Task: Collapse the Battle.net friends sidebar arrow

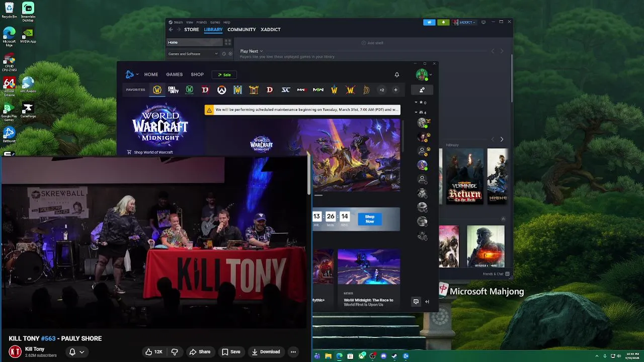Action: click(x=427, y=302)
